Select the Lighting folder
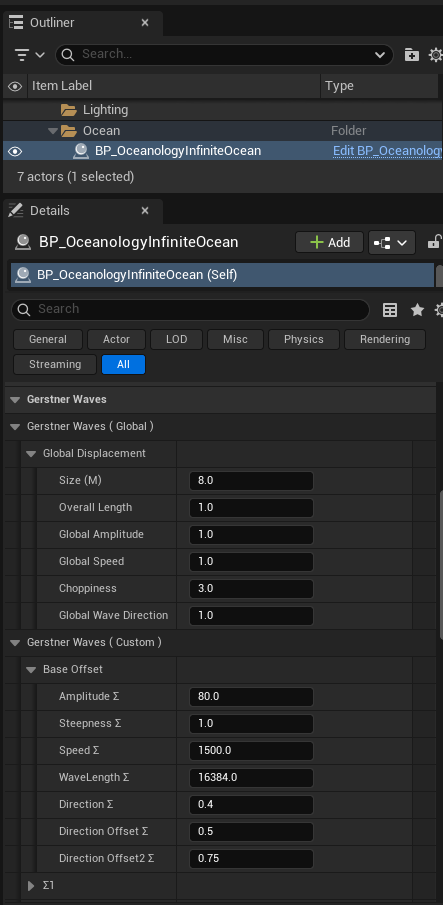Viewport: 443px width, 905px height. pyautogui.click(x=105, y=110)
